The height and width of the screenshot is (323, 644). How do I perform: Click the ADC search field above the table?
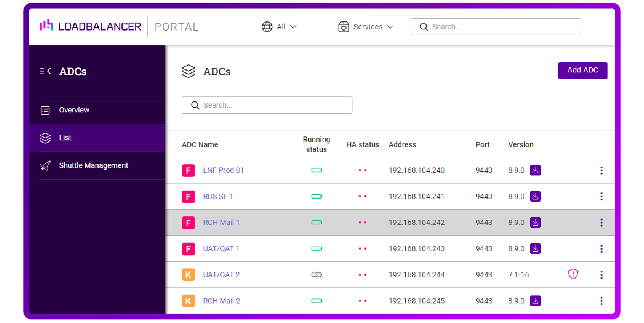[267, 105]
